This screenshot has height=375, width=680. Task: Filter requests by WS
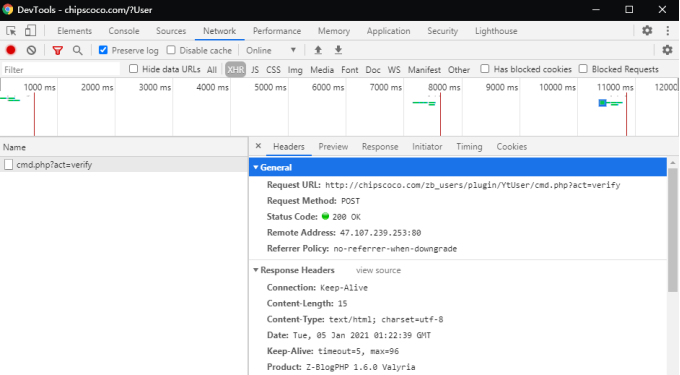[x=394, y=69]
